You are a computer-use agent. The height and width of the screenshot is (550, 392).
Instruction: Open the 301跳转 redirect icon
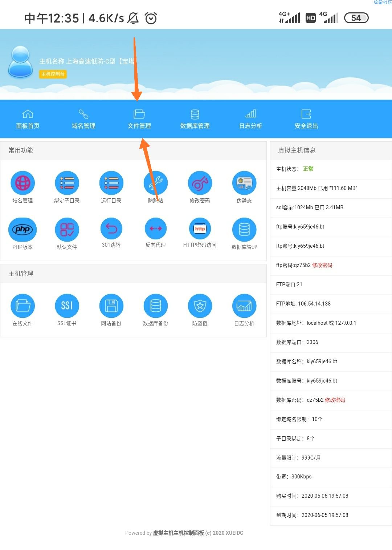(111, 229)
